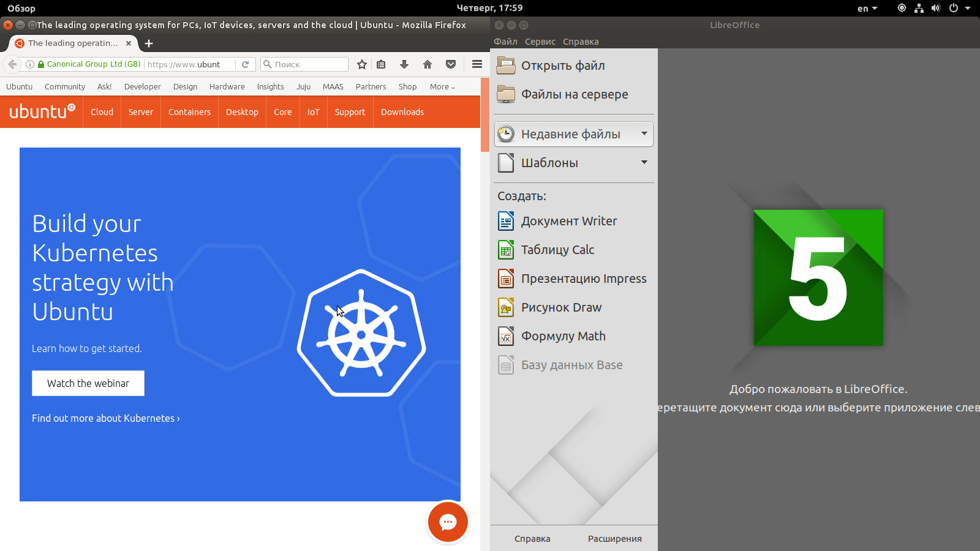Viewport: 980px width, 551px height.
Task: Click the Файлы на сервере button
Action: pyautogui.click(x=574, y=94)
